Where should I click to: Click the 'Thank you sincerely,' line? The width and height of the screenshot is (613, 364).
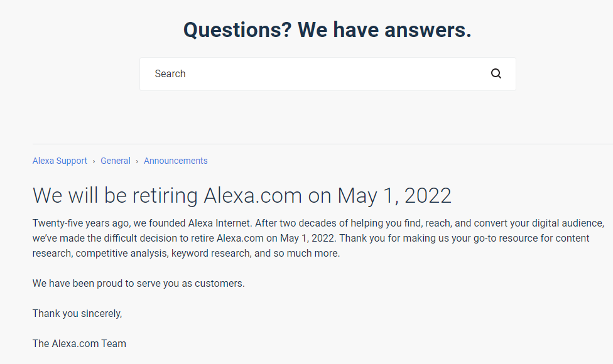pos(77,314)
